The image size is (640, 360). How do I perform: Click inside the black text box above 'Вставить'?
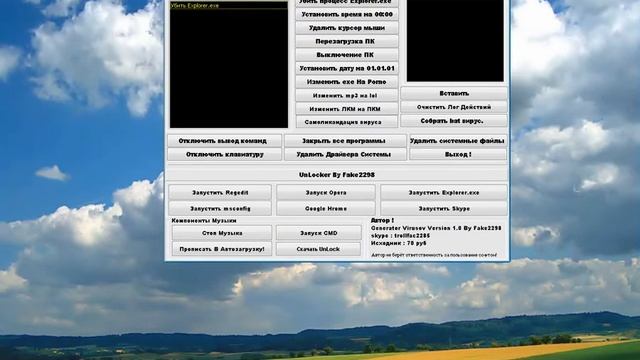455,40
